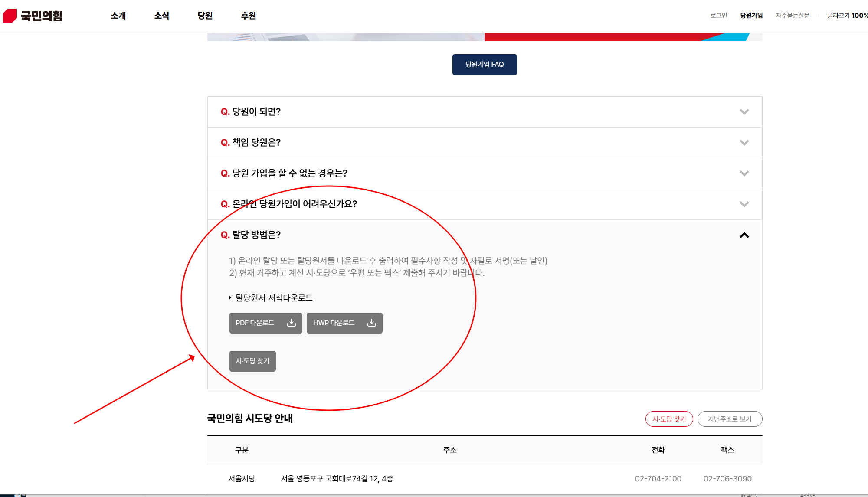Viewport: 868px width, 497px height.
Task: Click the 국민의힘 red logo icon
Action: (10, 16)
